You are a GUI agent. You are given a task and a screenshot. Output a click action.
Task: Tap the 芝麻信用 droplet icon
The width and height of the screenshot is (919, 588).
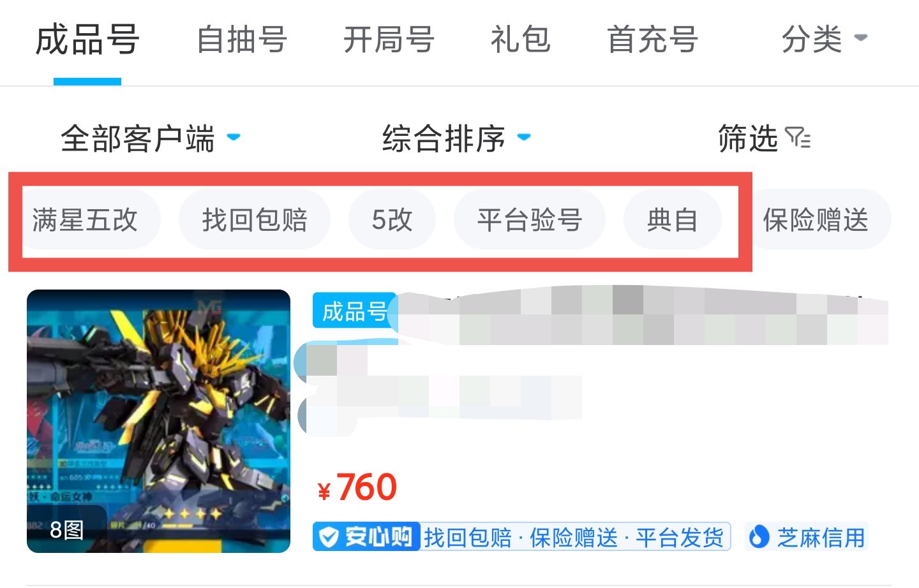tap(758, 537)
